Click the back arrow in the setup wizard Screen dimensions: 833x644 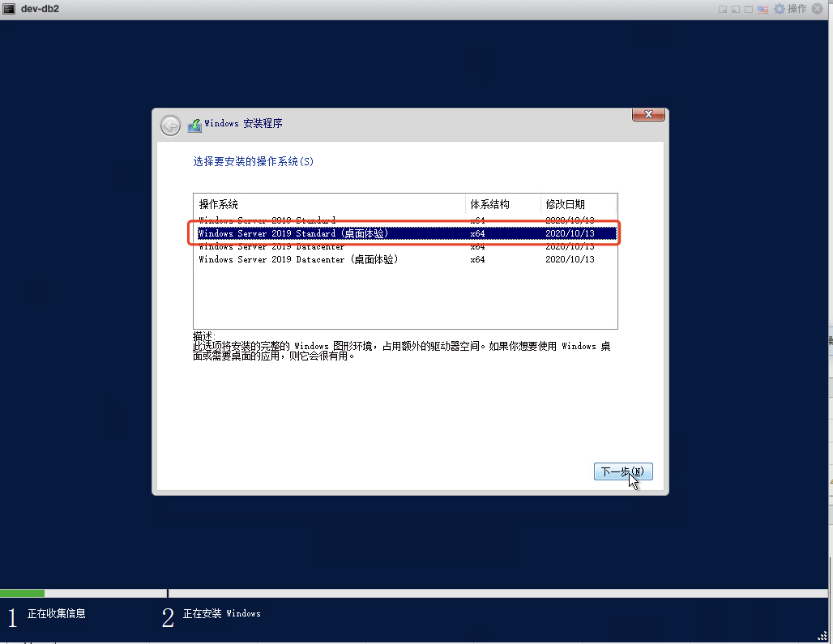170,125
